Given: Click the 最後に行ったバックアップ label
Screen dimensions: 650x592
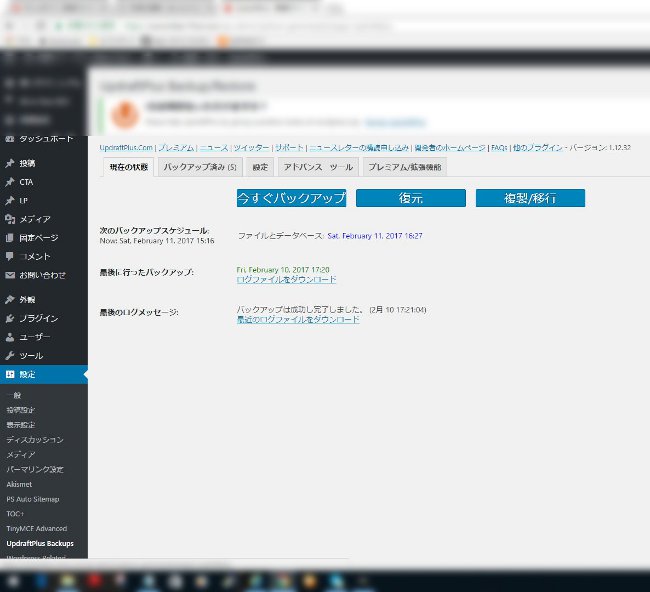Looking at the screenshot, I should click(x=146, y=272).
